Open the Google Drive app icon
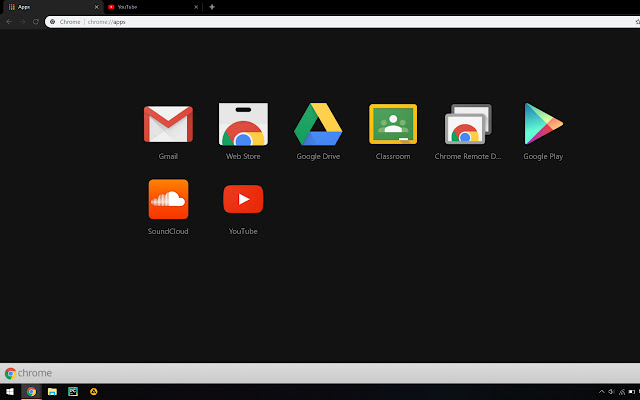 pyautogui.click(x=318, y=124)
